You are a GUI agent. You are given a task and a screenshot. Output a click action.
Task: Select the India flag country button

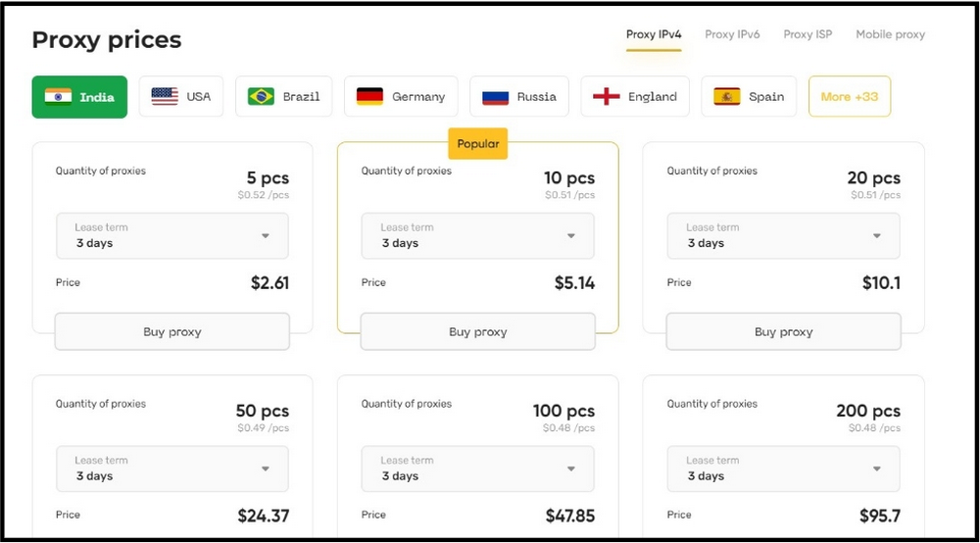79,97
